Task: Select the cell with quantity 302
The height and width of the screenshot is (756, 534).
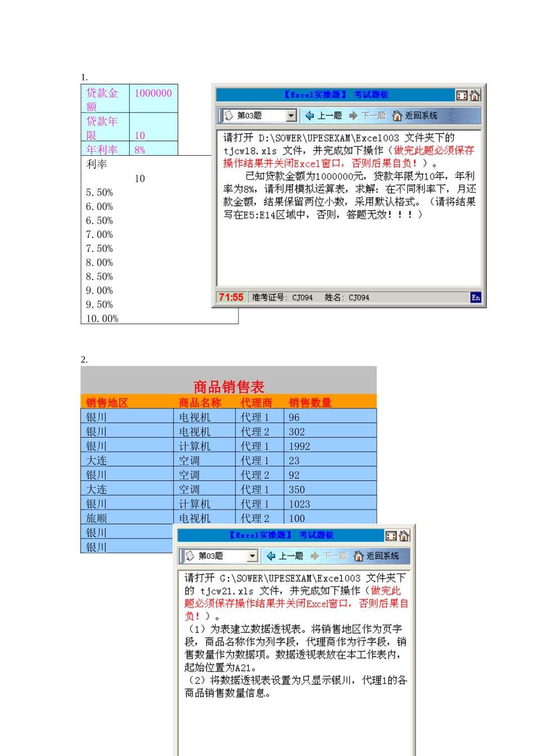Action: point(330,431)
